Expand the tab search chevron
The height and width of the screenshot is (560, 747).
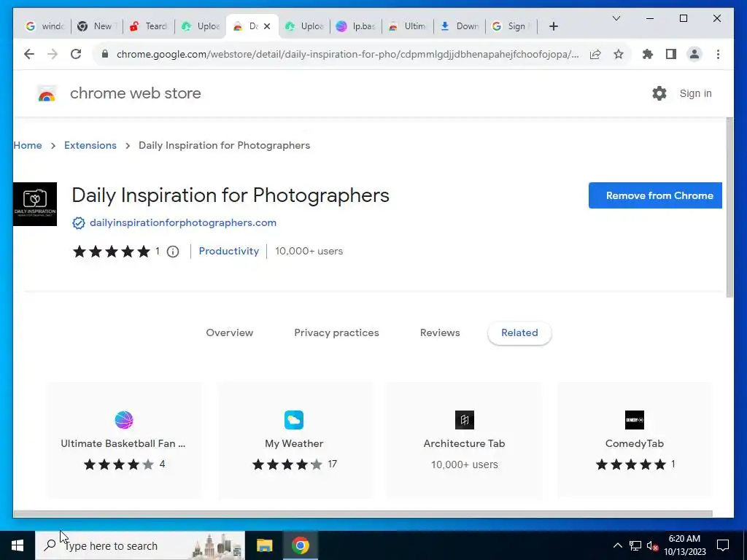pyautogui.click(x=616, y=18)
